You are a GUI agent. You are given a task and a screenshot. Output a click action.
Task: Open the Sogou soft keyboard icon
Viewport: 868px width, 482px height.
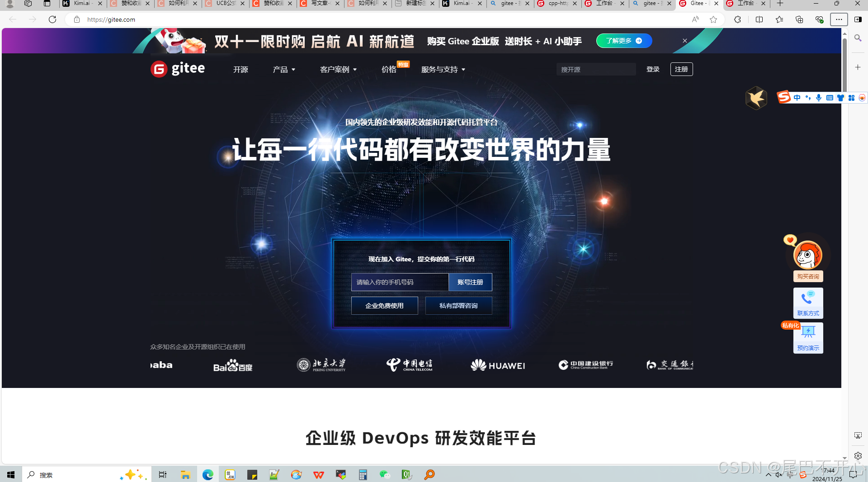tap(830, 98)
